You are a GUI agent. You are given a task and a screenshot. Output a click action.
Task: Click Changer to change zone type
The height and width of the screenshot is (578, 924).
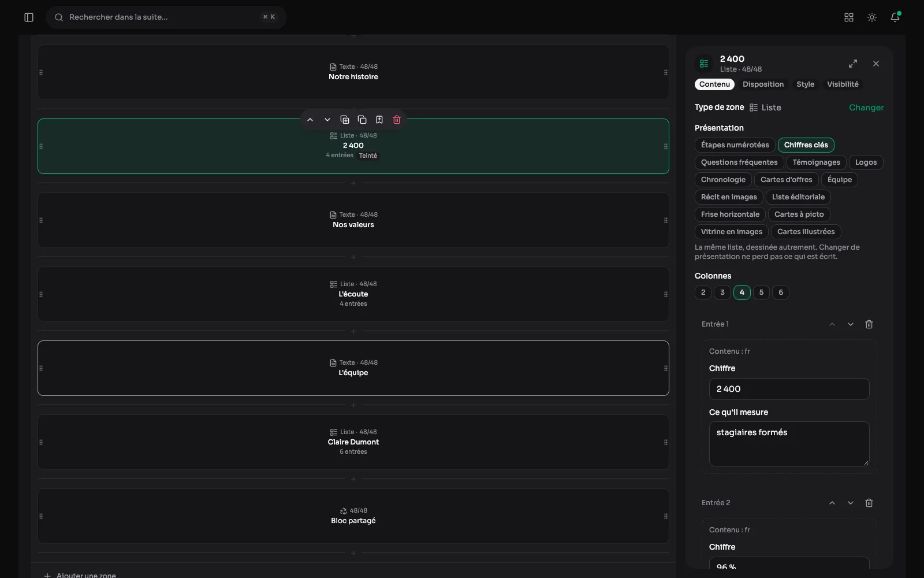[x=866, y=108]
